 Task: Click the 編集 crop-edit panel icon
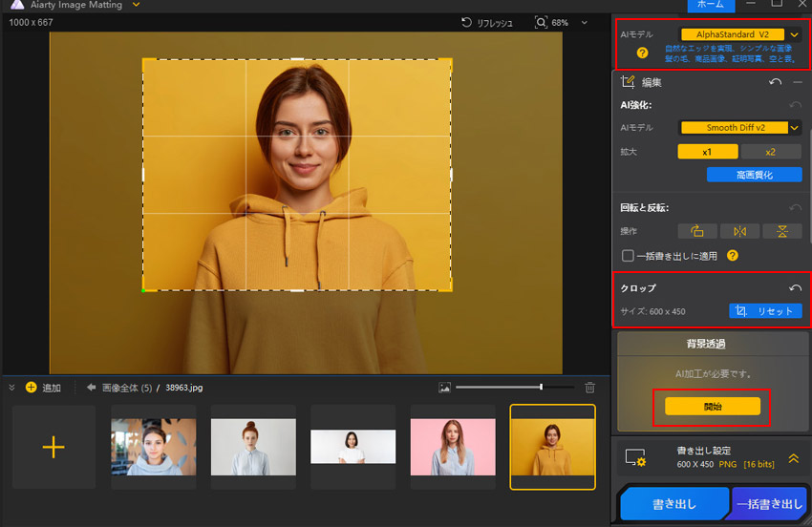tap(628, 82)
